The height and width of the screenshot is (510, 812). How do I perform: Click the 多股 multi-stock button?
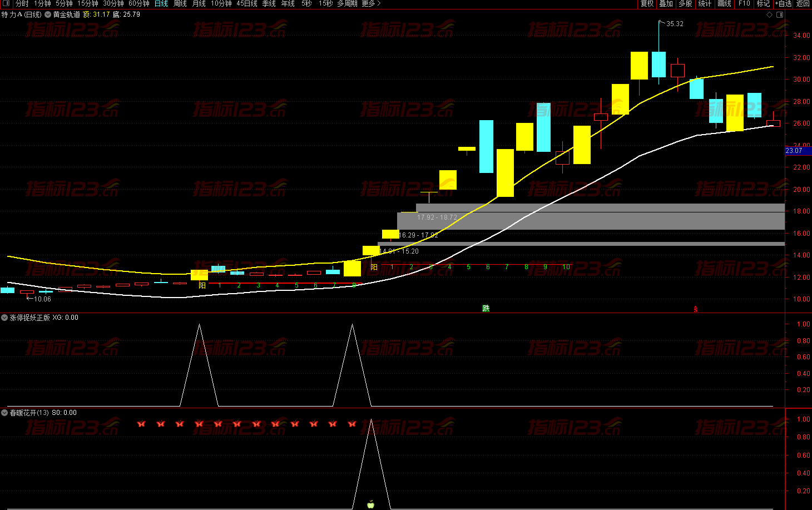(685, 3)
